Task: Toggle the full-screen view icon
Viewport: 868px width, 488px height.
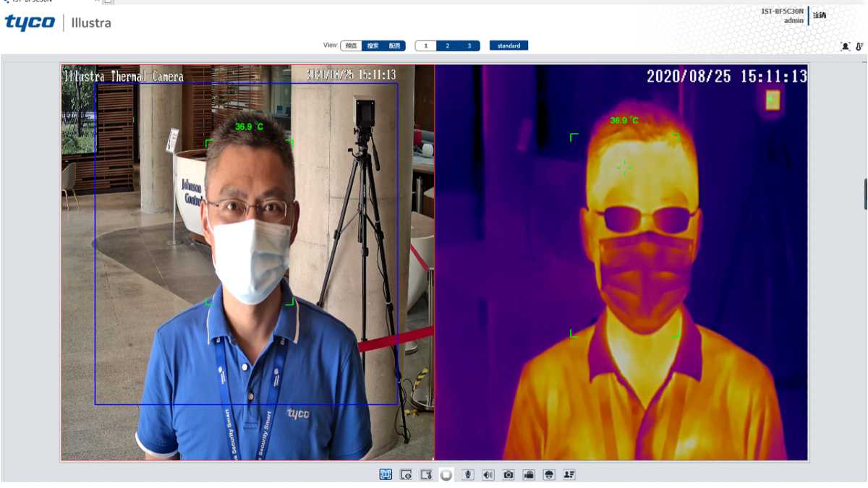Action: 386,474
